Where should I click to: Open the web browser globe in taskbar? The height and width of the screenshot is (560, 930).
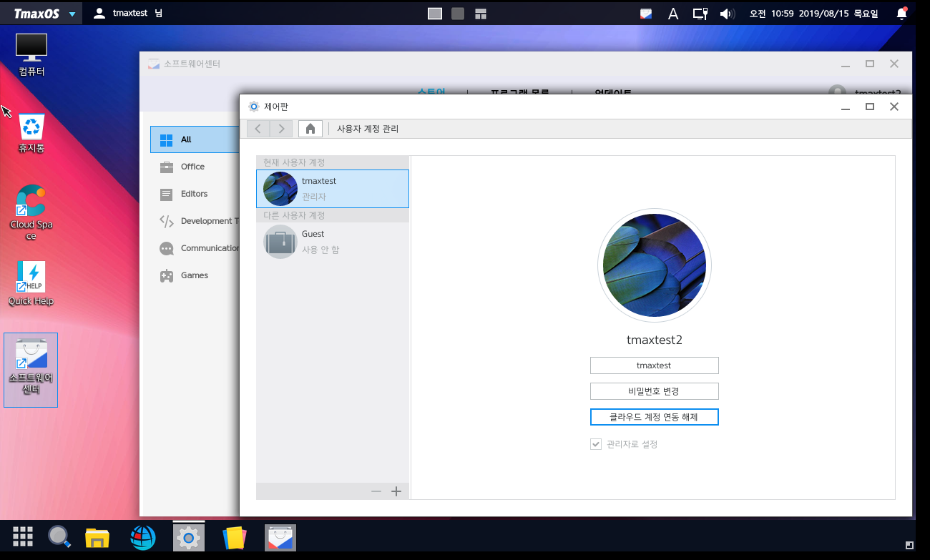click(143, 537)
